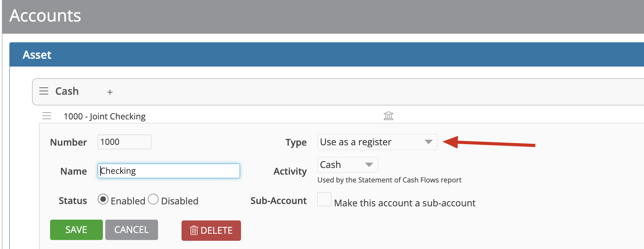Click the drag handle beside Joint Checking
Screen dimensions: 644x249
[x=47, y=116]
